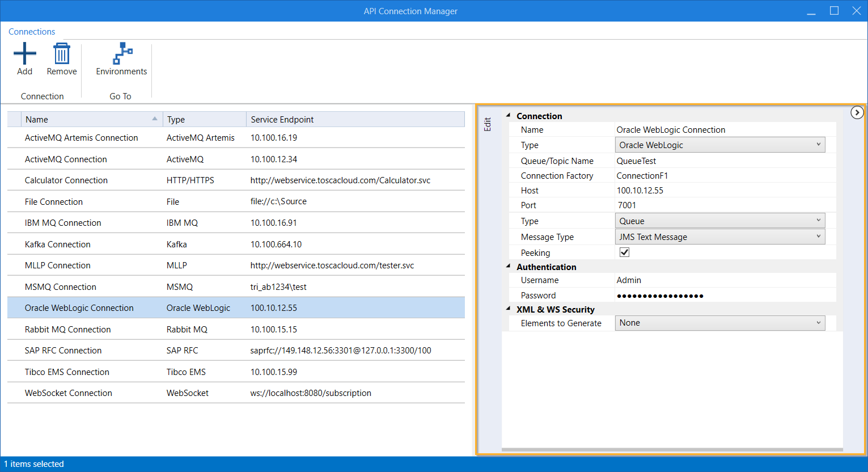Open the Elements to Generate dropdown
Screen dimensions: 868x472
(x=818, y=323)
